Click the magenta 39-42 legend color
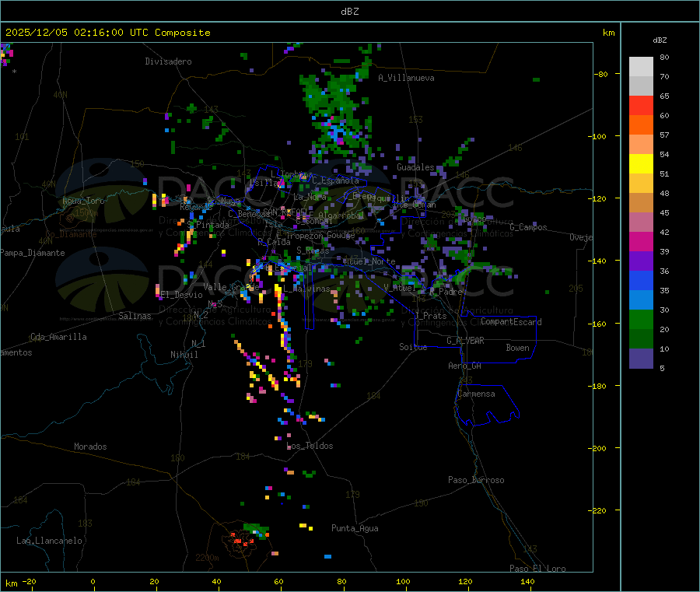 (x=641, y=242)
